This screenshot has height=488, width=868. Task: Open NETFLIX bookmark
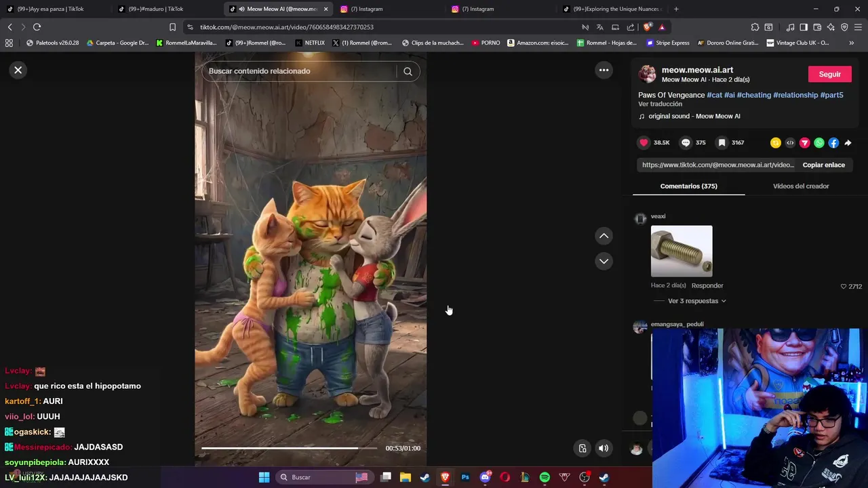[310, 43]
